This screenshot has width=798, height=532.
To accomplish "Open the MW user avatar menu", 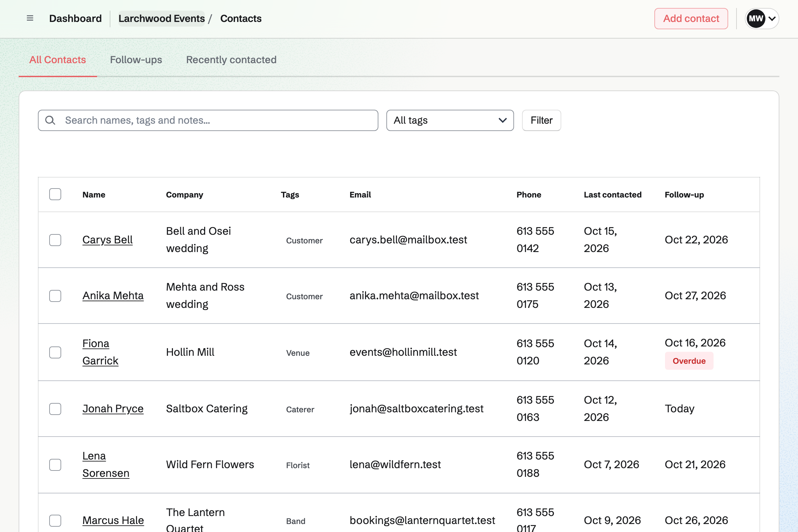I will [756, 18].
